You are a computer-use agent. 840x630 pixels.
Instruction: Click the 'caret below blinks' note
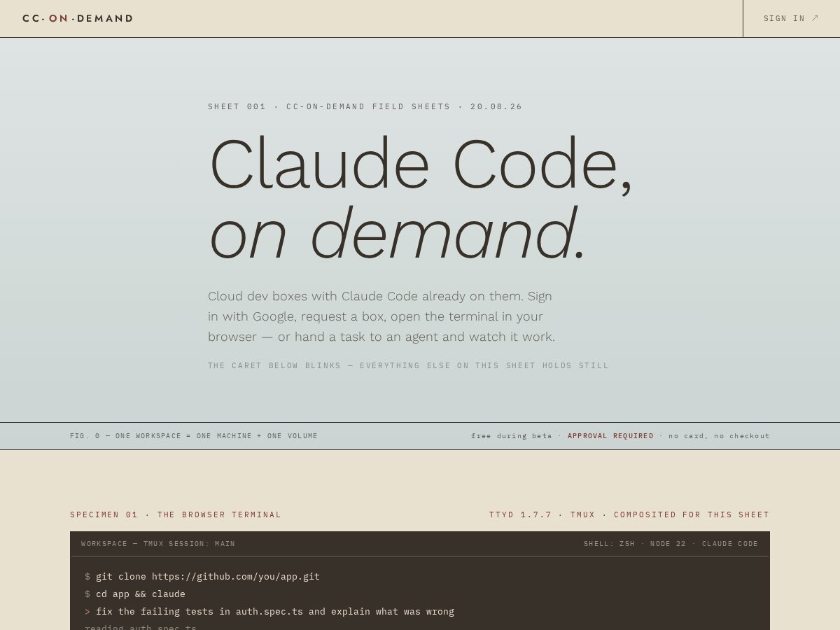[x=408, y=365]
